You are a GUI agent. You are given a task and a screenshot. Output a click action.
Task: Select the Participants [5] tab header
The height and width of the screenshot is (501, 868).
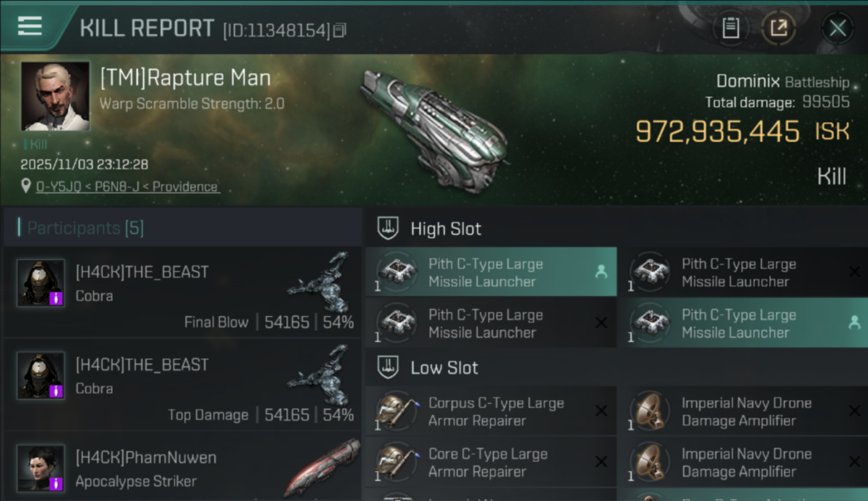pos(85,228)
